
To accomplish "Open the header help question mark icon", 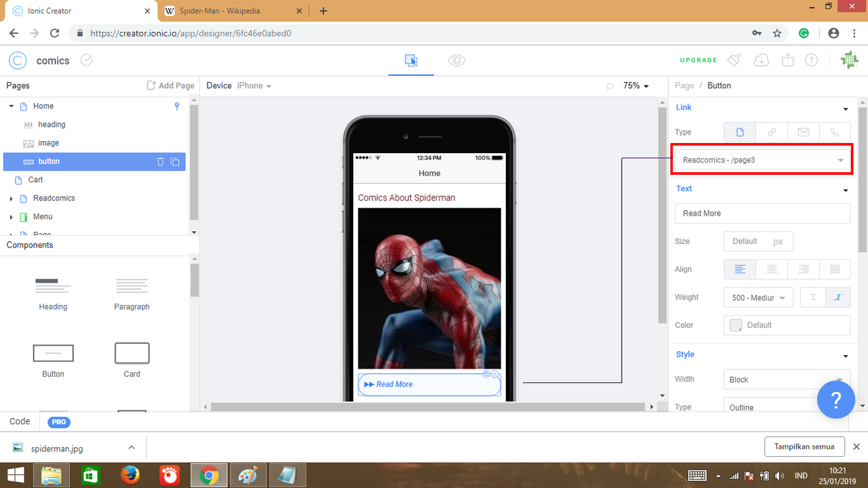I will point(811,60).
